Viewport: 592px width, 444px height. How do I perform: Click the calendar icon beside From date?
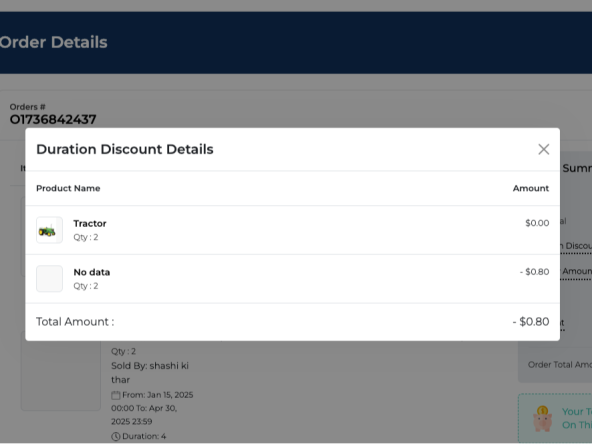click(x=116, y=395)
